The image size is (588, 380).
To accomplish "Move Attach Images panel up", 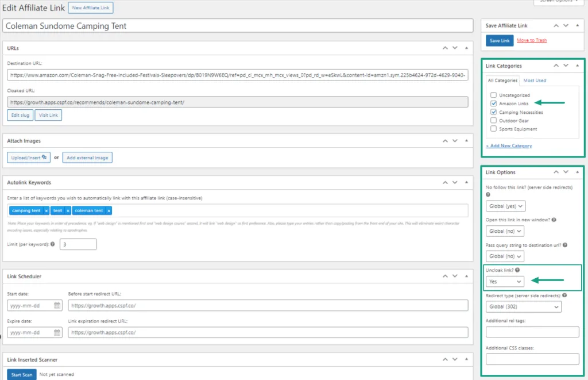I will point(445,141).
